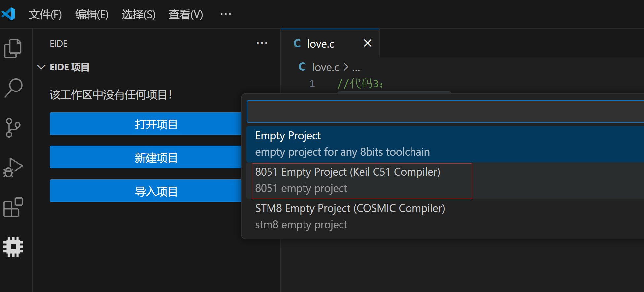
Task: Open the Extensions view icon
Action: (13, 207)
